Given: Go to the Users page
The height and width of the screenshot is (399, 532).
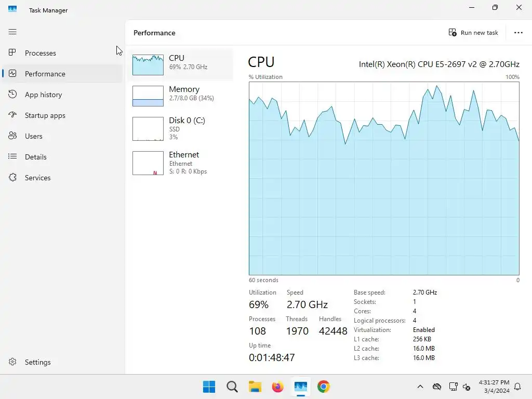Looking at the screenshot, I should pos(34,136).
